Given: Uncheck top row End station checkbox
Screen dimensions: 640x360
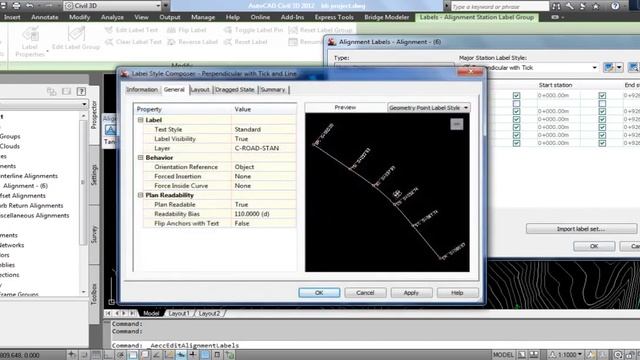Looking at the screenshot, I should pyautogui.click(x=602, y=96).
